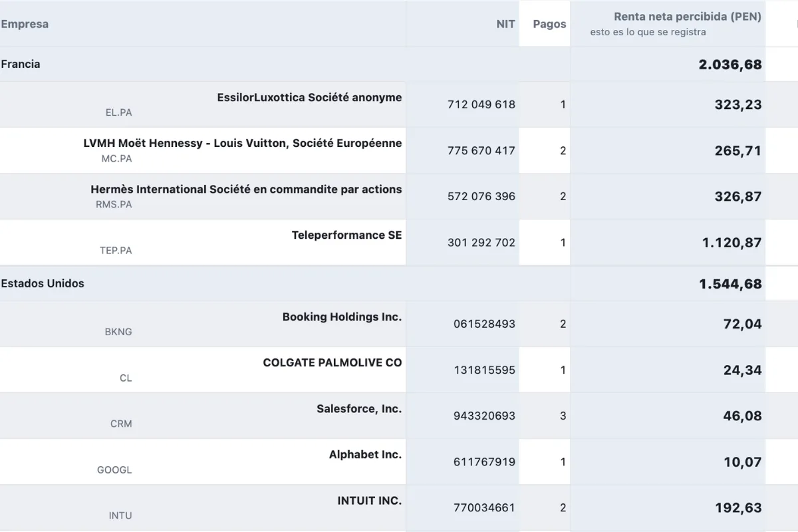This screenshot has height=532, width=798.
Task: Select Hermès International company name
Action: click(x=246, y=189)
